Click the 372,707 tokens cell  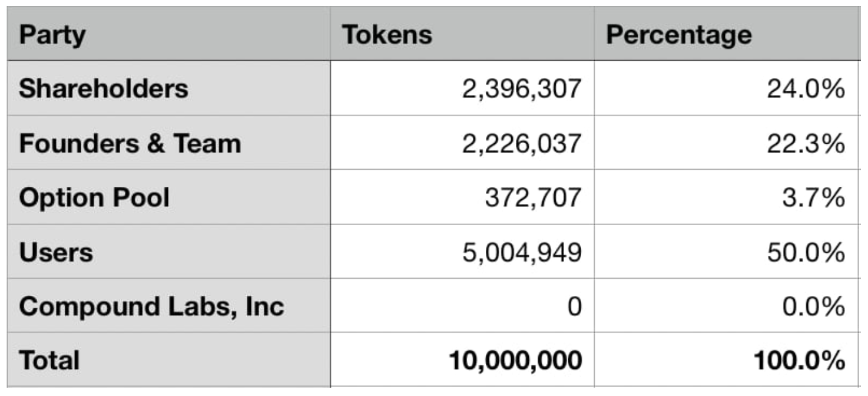[462, 197]
